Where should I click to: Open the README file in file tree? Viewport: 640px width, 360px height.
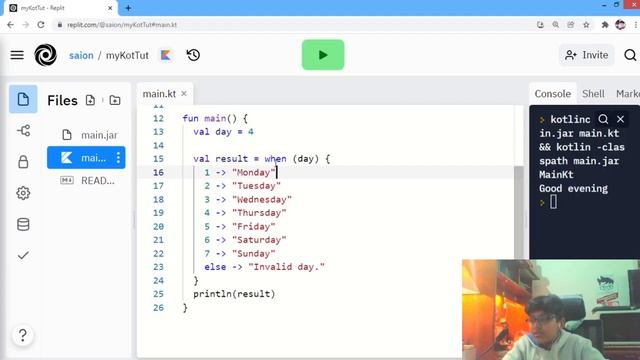[86, 180]
